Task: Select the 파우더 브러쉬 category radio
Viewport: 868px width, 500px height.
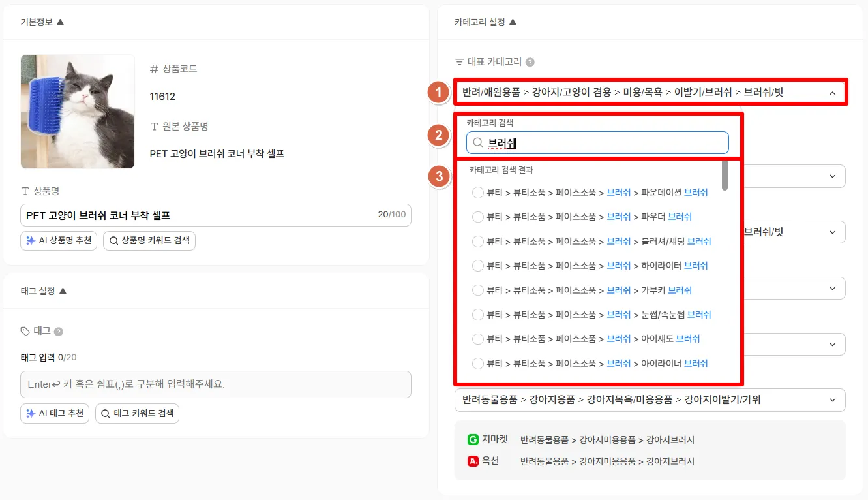Action: point(478,217)
